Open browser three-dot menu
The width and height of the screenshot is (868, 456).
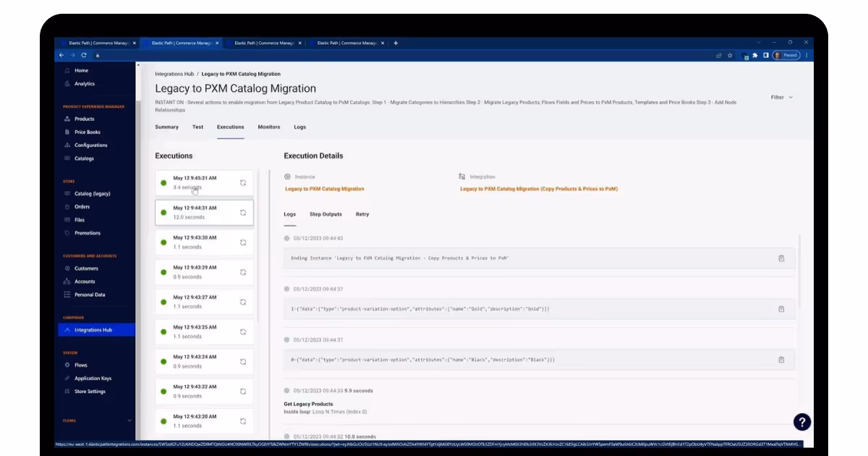click(x=807, y=55)
